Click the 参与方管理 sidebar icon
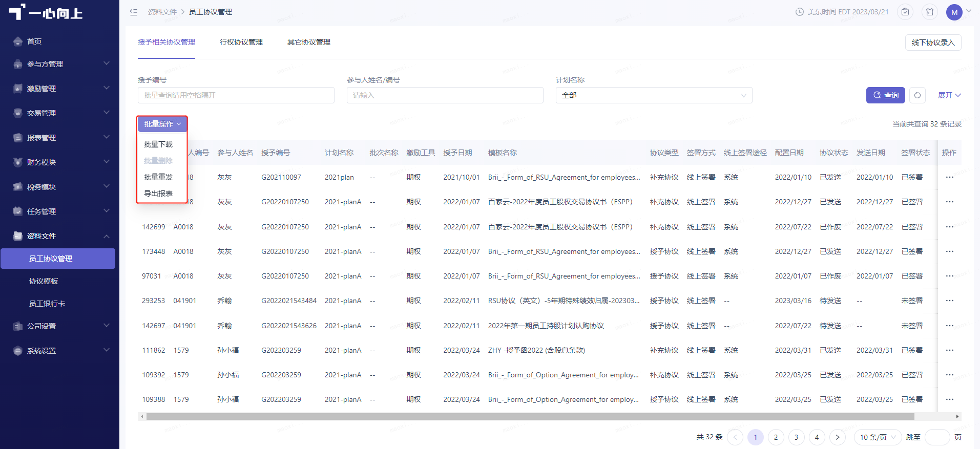 click(x=18, y=64)
